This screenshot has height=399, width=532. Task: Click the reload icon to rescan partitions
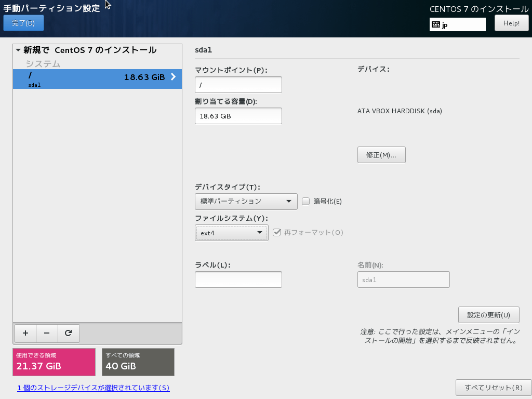pos(69,333)
